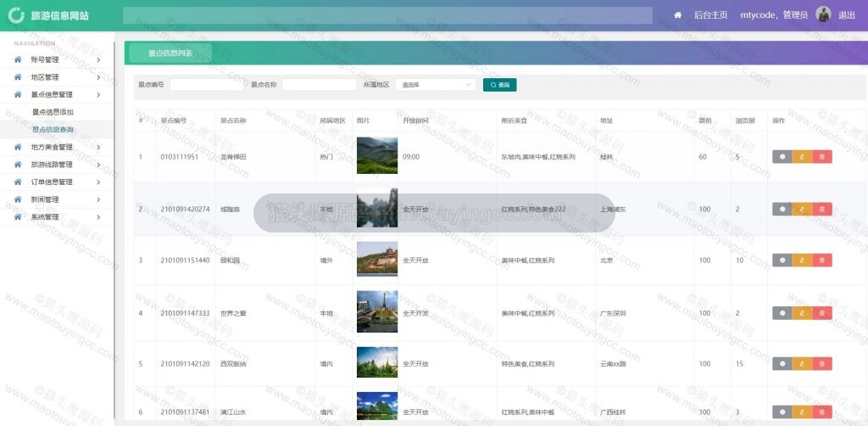The height and width of the screenshot is (426, 868).
Task: Click the 龙脊梯田 thumbnail image
Action: click(x=377, y=155)
